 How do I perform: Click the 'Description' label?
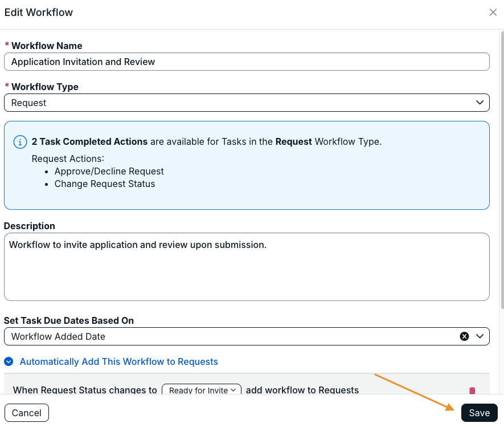30,226
